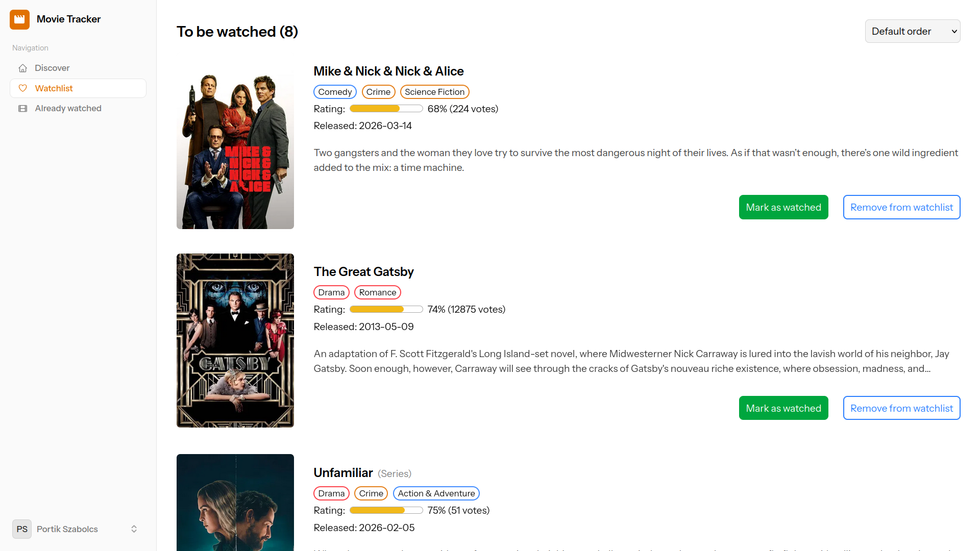The image size is (980, 551).
Task: Open Already watched section
Action: click(x=68, y=109)
